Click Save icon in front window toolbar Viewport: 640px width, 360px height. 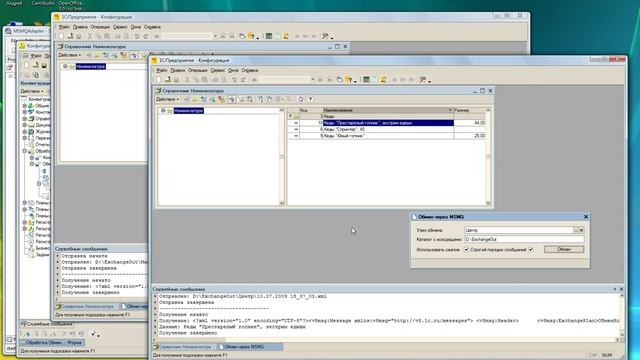pyautogui.click(x=176, y=80)
